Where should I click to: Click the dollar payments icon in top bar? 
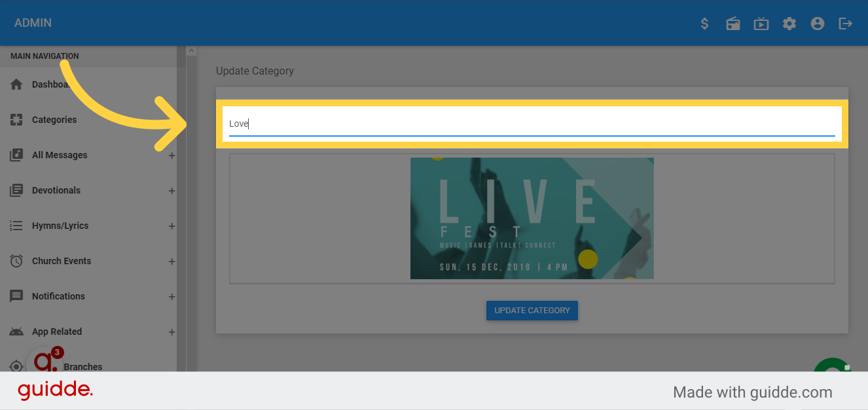coord(704,23)
